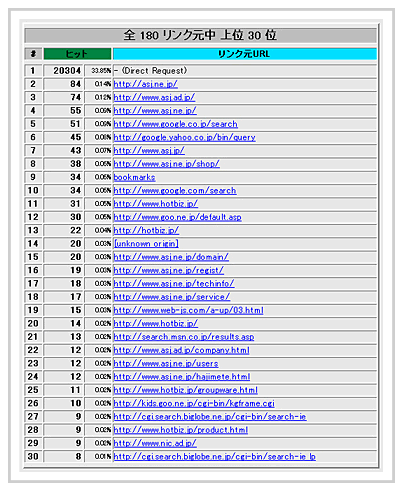The height and width of the screenshot is (491, 403).
Task: Open the www.asj.ne.jp/hajimete.html link
Action: (182, 377)
